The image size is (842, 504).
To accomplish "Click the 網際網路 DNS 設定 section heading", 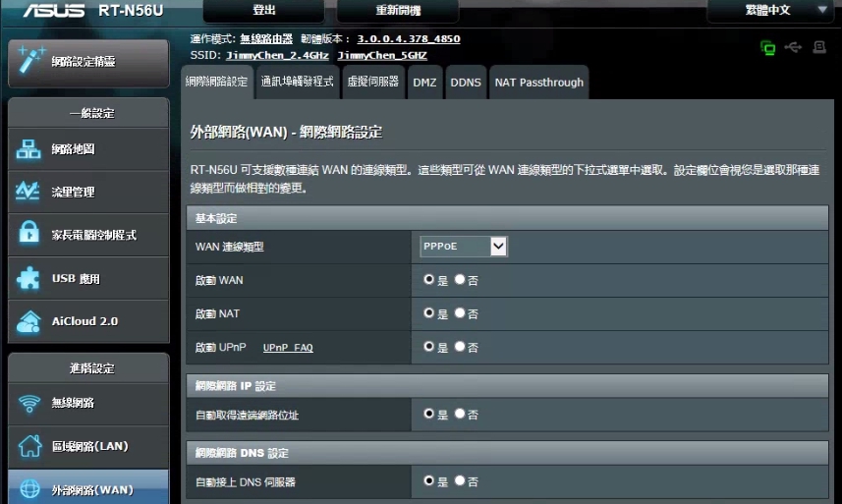I will (242, 453).
